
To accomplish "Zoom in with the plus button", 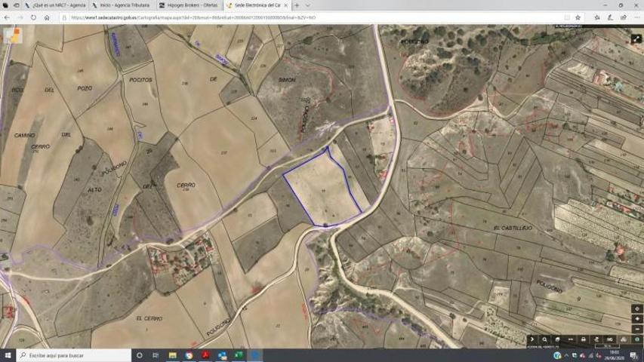I will (x=637, y=319).
